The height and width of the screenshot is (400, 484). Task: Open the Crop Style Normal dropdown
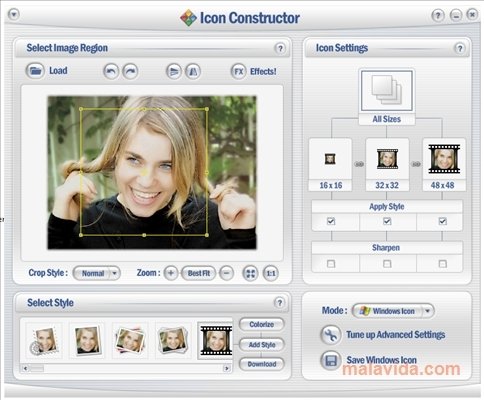[x=96, y=273]
